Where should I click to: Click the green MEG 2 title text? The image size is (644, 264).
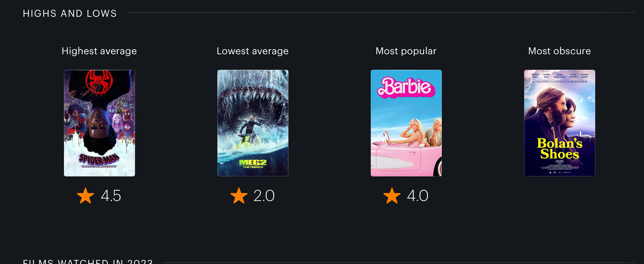pos(253,164)
